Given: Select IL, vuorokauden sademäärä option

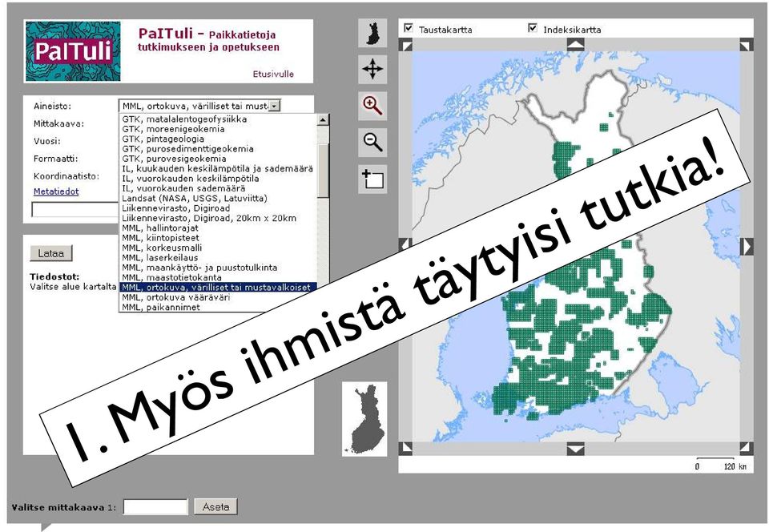Looking at the screenshot, I should coord(218,188).
